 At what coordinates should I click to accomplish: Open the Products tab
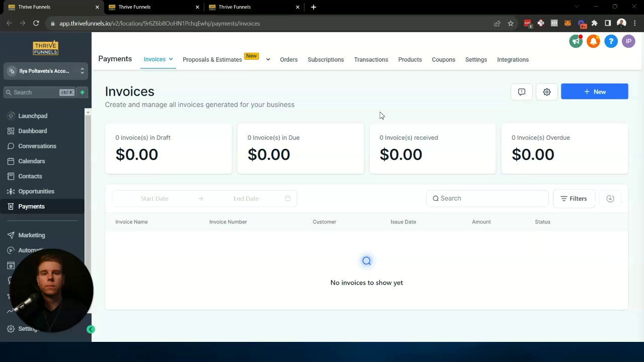pyautogui.click(x=410, y=59)
